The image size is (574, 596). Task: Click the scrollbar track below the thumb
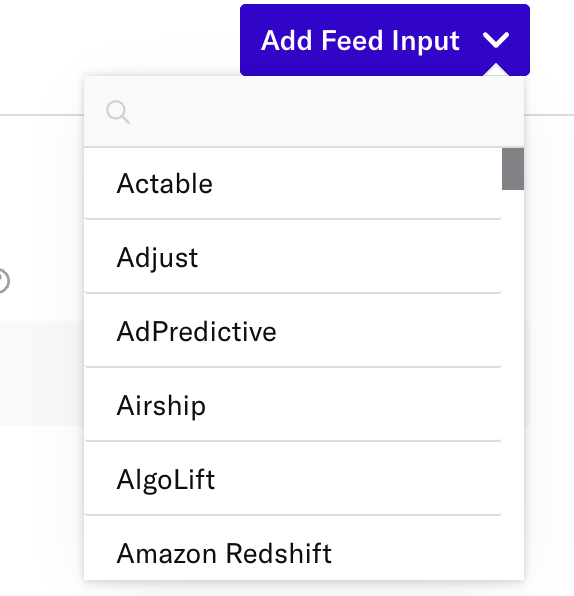point(513,384)
